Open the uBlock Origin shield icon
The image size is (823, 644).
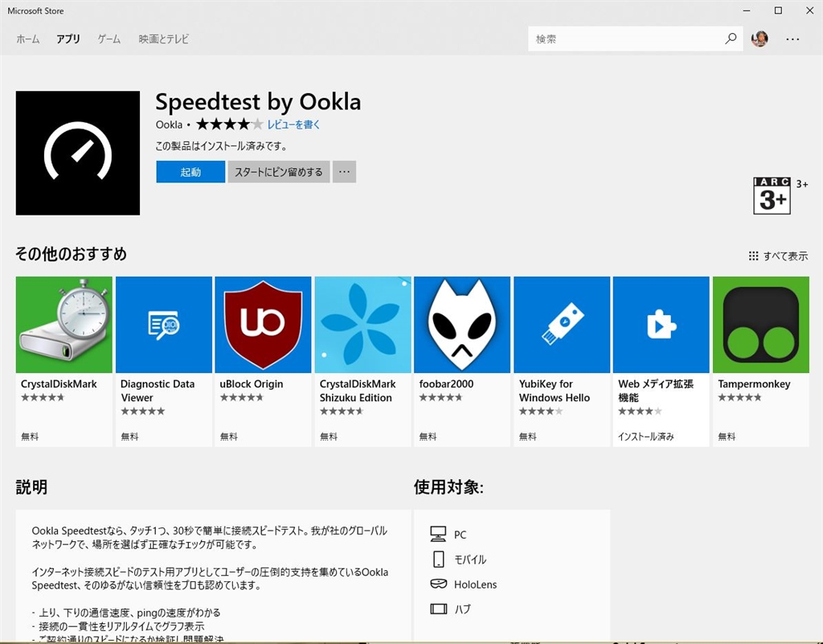(263, 324)
